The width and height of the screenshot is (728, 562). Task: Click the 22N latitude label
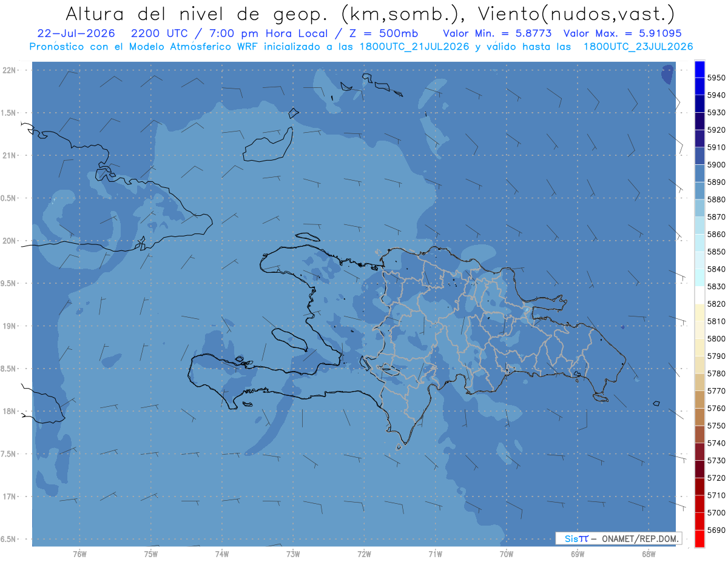(x=10, y=70)
